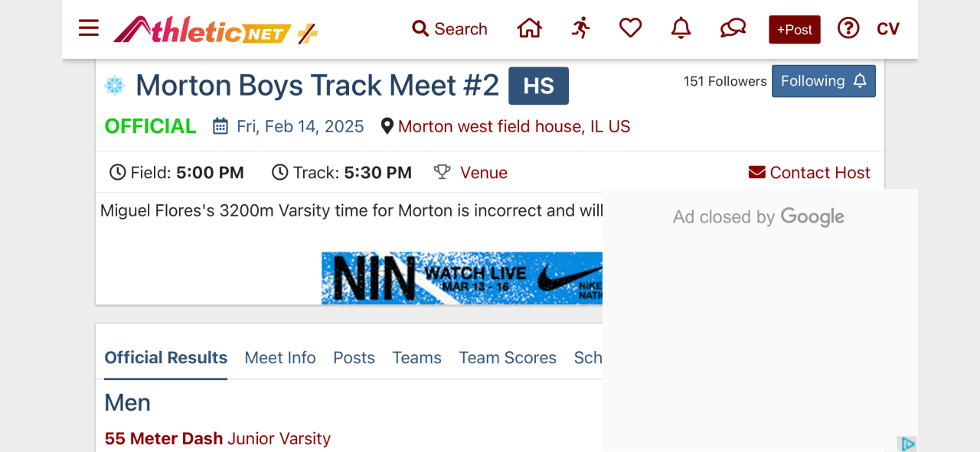Click the AdChoices icon on ad
980x452 pixels.
pos(907,444)
